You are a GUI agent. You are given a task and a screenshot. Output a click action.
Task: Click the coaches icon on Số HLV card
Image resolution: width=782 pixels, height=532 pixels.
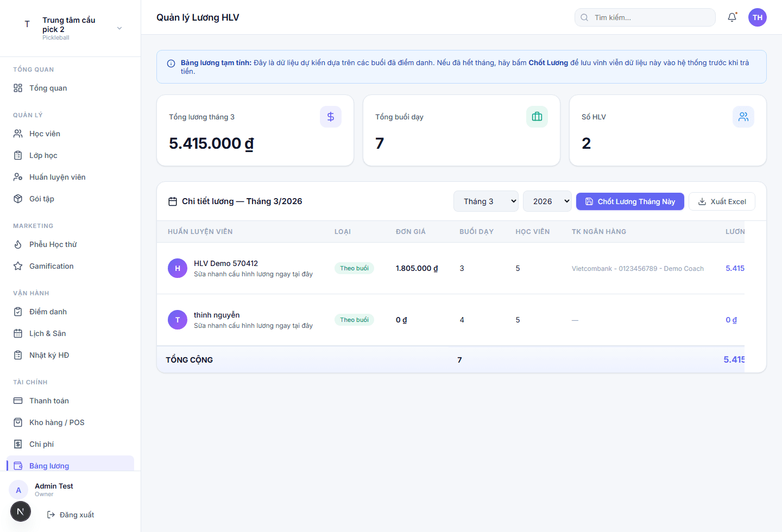[x=743, y=117]
